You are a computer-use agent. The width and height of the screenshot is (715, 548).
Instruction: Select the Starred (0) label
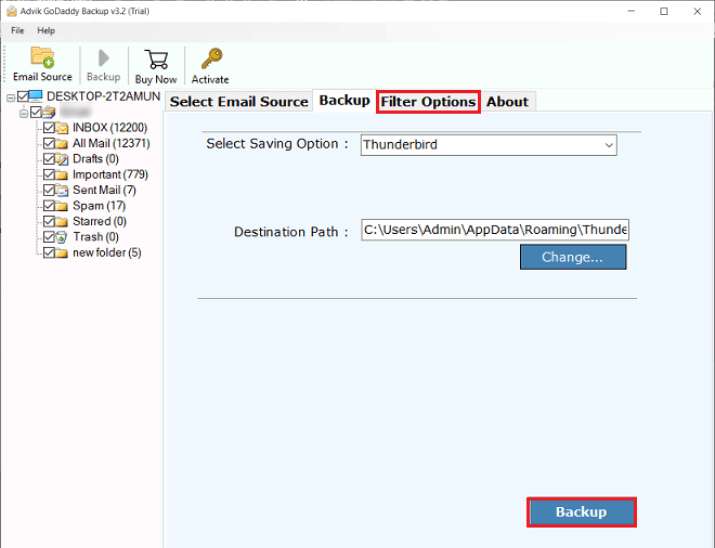99,221
